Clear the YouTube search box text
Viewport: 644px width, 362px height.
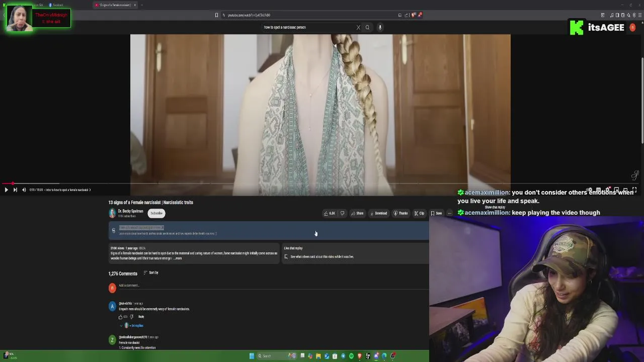point(358,27)
